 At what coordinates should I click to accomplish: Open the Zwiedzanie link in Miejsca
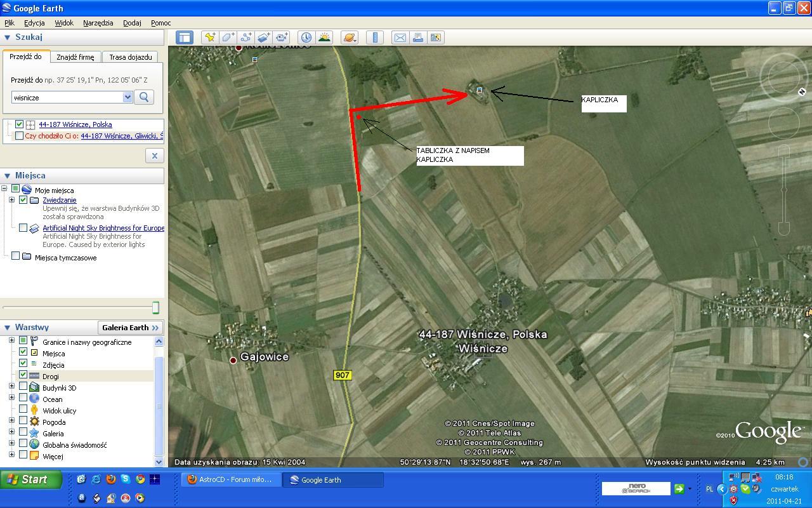point(60,200)
